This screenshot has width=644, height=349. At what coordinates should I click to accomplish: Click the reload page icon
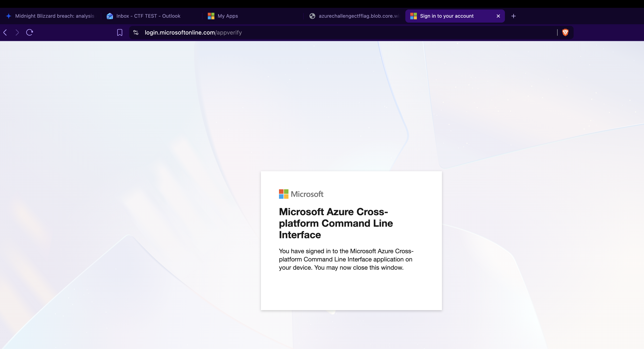[29, 32]
